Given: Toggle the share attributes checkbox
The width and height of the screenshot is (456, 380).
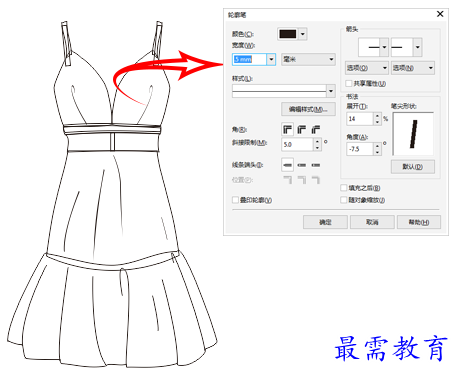Looking at the screenshot, I should [x=349, y=83].
